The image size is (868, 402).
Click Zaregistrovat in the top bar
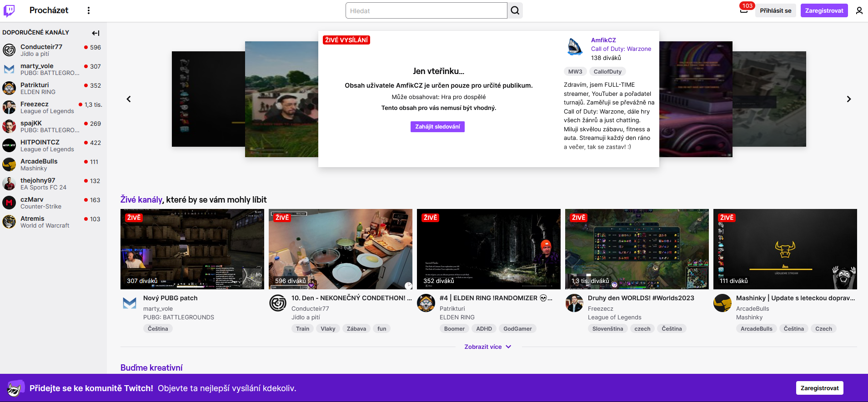(x=824, y=10)
